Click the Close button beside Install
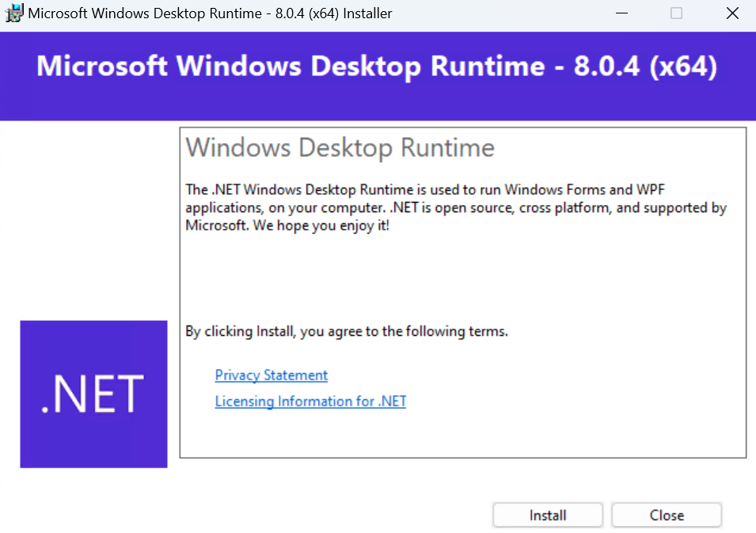Image resolution: width=756 pixels, height=533 pixels. coord(667,515)
